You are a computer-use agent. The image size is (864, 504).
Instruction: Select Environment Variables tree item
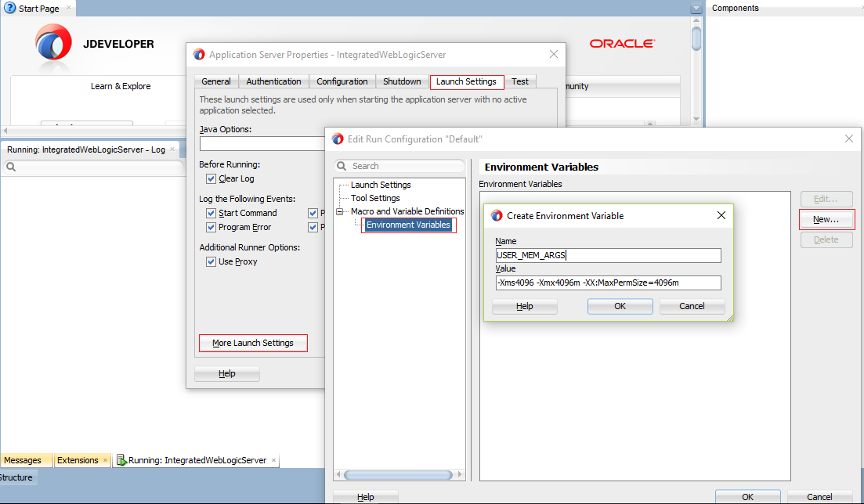[408, 225]
